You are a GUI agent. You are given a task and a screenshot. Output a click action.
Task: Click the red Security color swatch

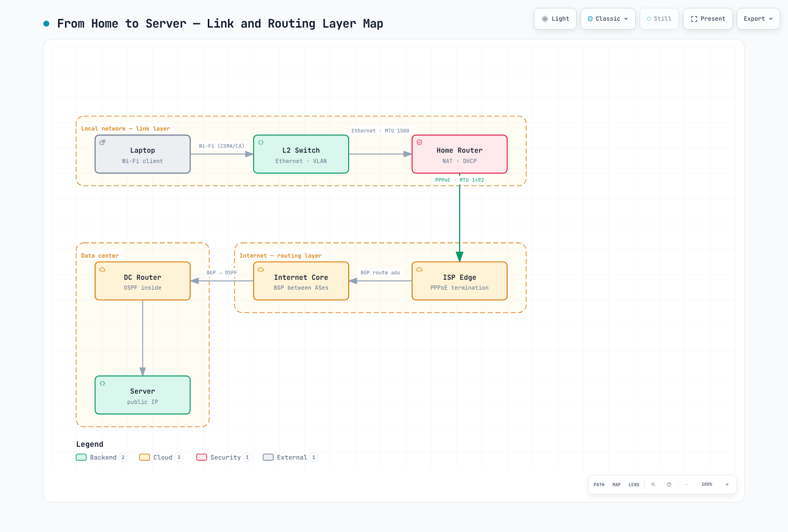[x=201, y=458]
